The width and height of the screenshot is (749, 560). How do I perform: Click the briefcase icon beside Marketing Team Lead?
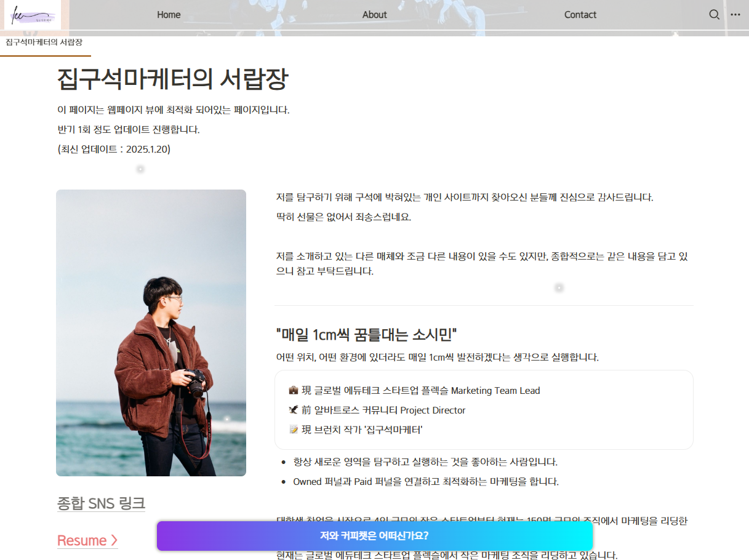pyautogui.click(x=293, y=390)
